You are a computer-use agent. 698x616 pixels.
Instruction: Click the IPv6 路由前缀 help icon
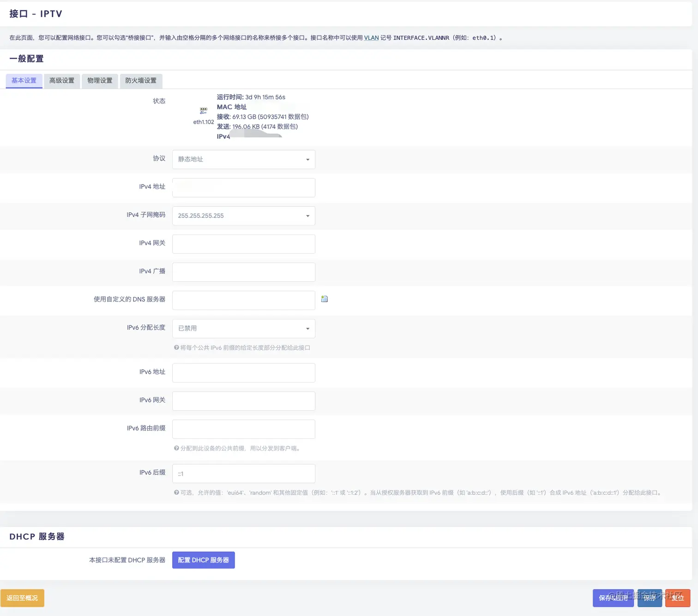click(176, 448)
